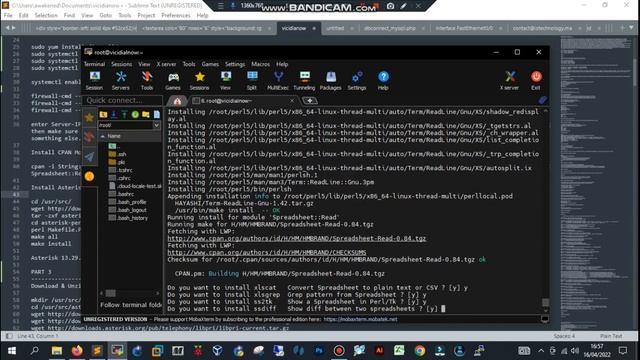640x360 pixels.
Task: Click the SFTP new file icon
Action: click(157, 115)
